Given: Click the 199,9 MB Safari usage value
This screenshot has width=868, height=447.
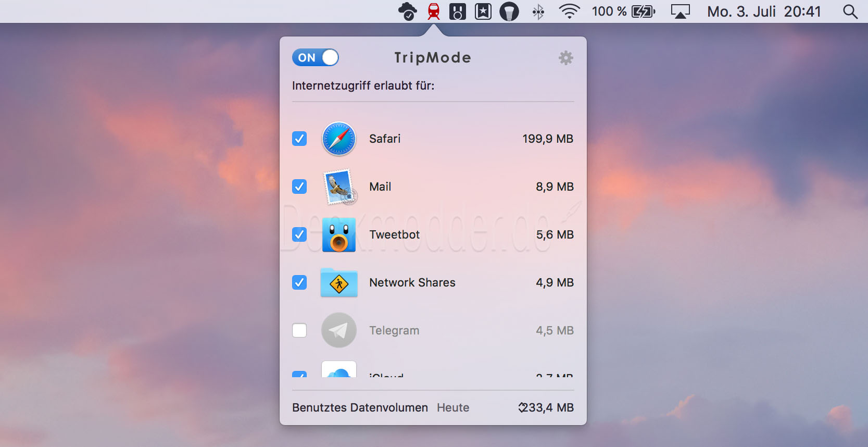Looking at the screenshot, I should click(x=548, y=139).
